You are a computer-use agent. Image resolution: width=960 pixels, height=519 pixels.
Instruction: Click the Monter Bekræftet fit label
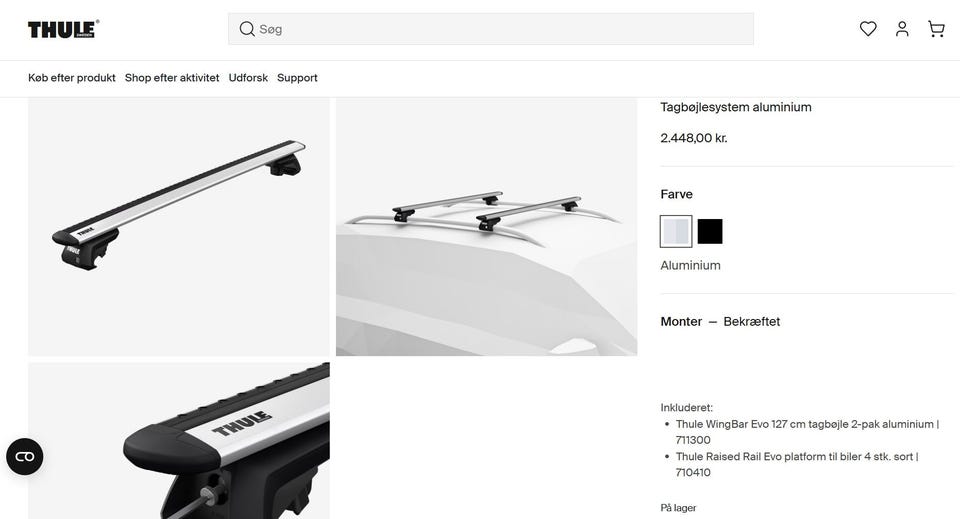pos(720,321)
